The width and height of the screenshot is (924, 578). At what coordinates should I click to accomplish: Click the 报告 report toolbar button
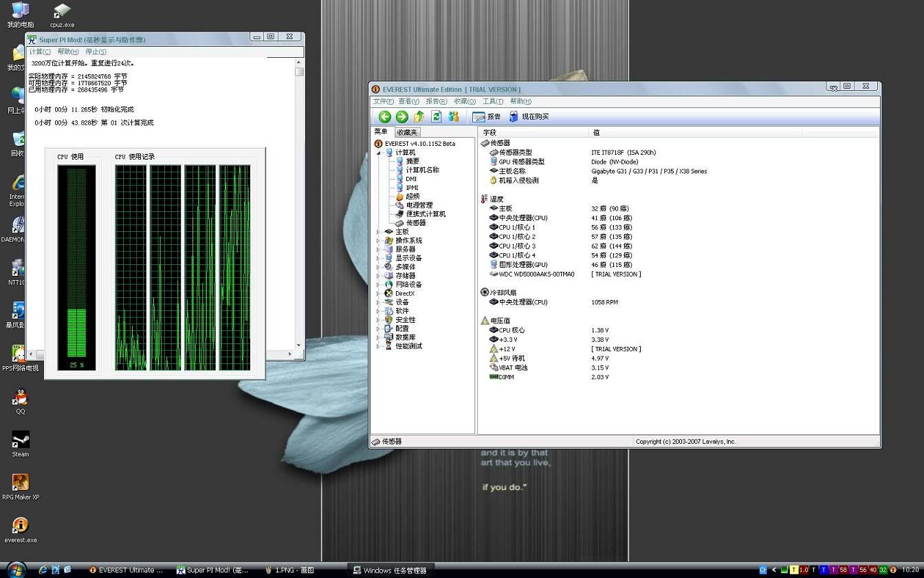(487, 117)
